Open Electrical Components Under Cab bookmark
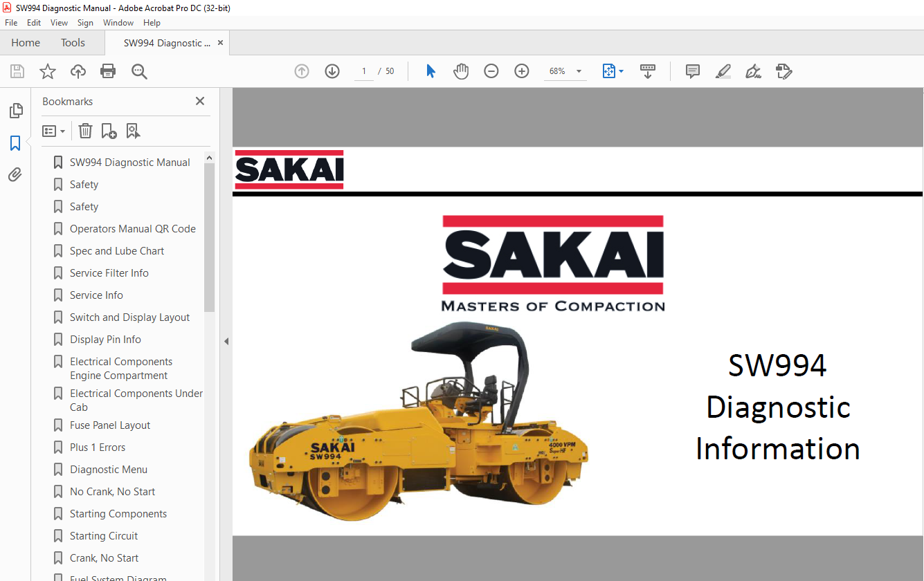 click(x=136, y=400)
